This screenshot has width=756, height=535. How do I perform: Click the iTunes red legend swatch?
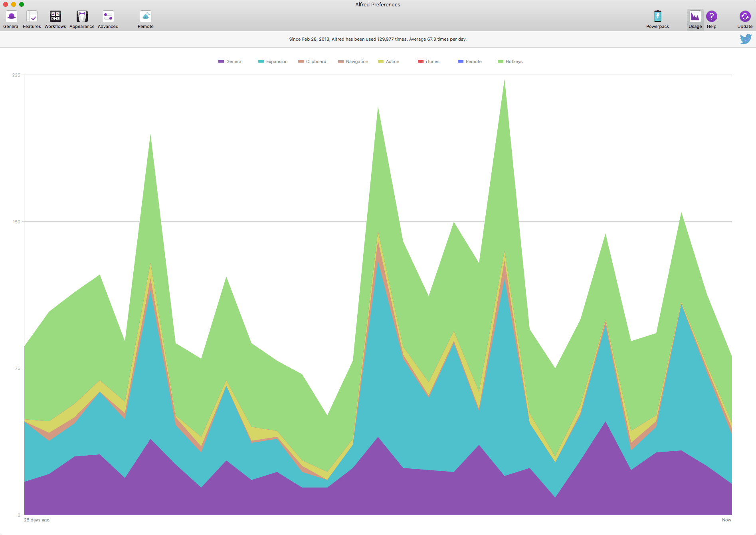[x=421, y=61]
